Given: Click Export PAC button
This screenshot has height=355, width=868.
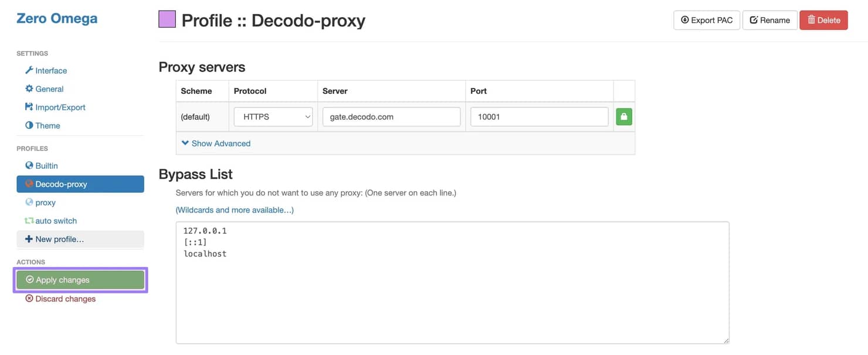Looking at the screenshot, I should point(706,20).
